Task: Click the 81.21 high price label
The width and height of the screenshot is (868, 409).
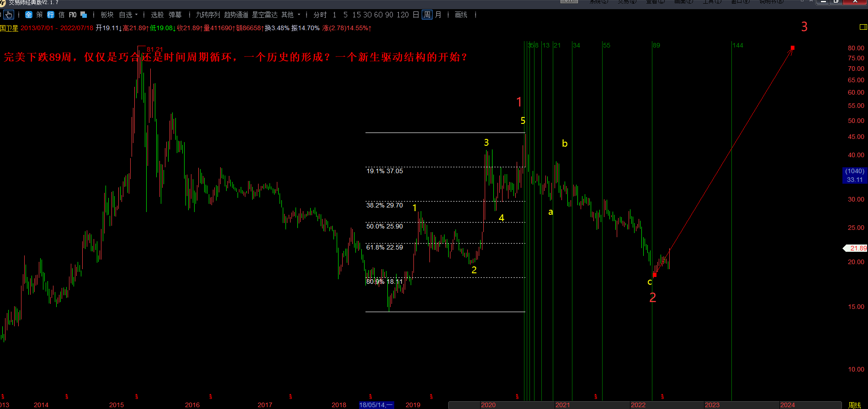Action: tap(155, 49)
